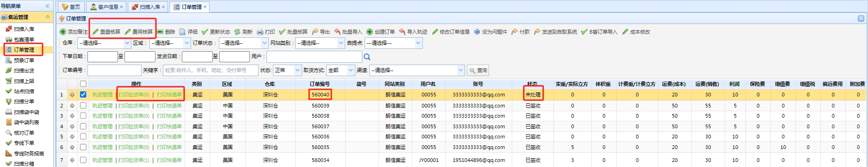868x167 pixels.
Task: Click the 关键字 search input field
Action: pos(211,70)
